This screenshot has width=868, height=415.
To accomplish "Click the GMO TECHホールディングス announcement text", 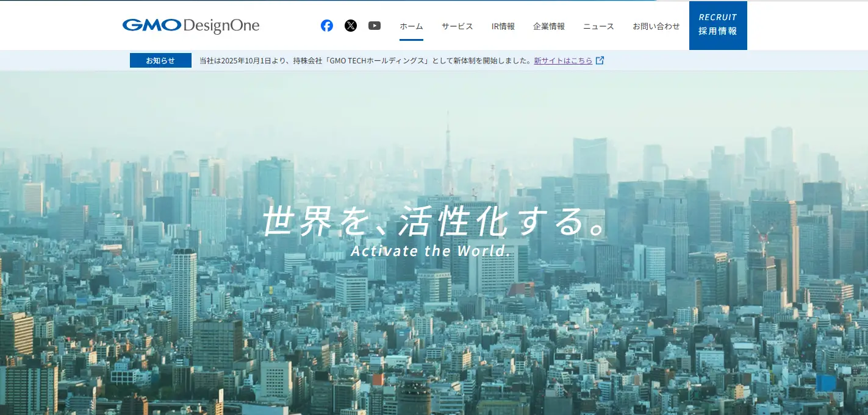I will (x=366, y=60).
